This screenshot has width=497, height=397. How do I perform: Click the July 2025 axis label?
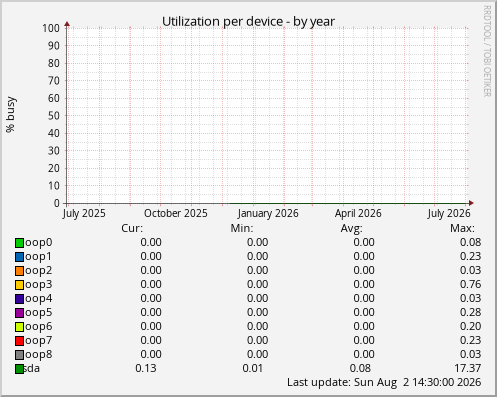click(x=84, y=214)
